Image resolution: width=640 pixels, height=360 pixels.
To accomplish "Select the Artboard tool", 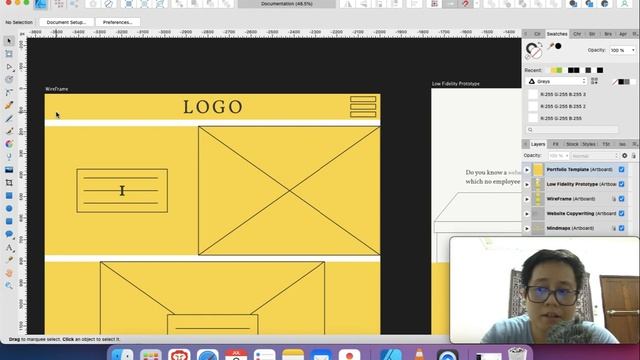I will coord(9,53).
